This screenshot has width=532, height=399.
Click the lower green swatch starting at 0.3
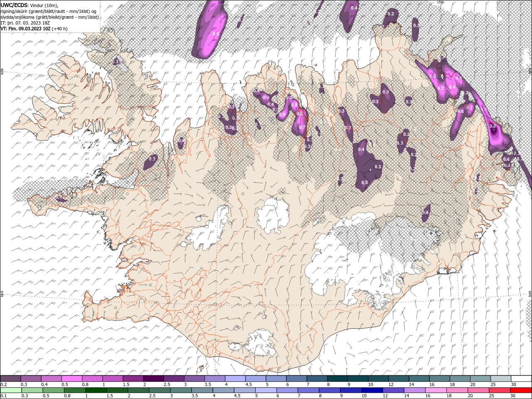32,390
